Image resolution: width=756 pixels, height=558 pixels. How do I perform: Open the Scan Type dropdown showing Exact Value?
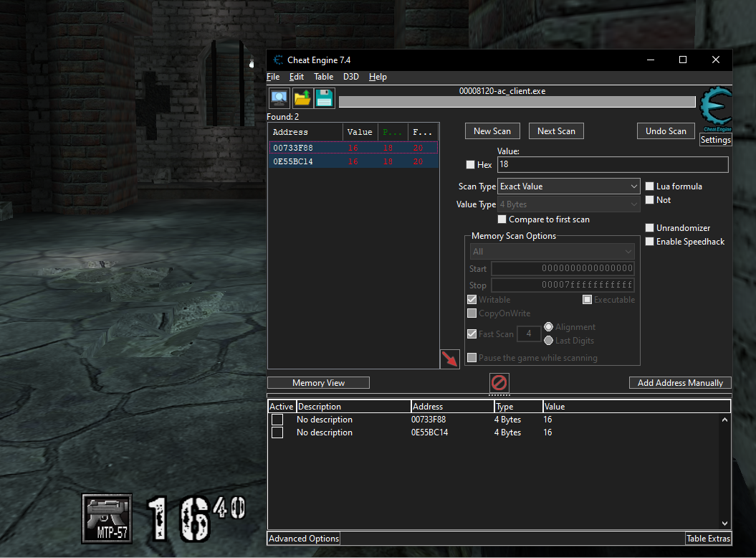click(568, 186)
